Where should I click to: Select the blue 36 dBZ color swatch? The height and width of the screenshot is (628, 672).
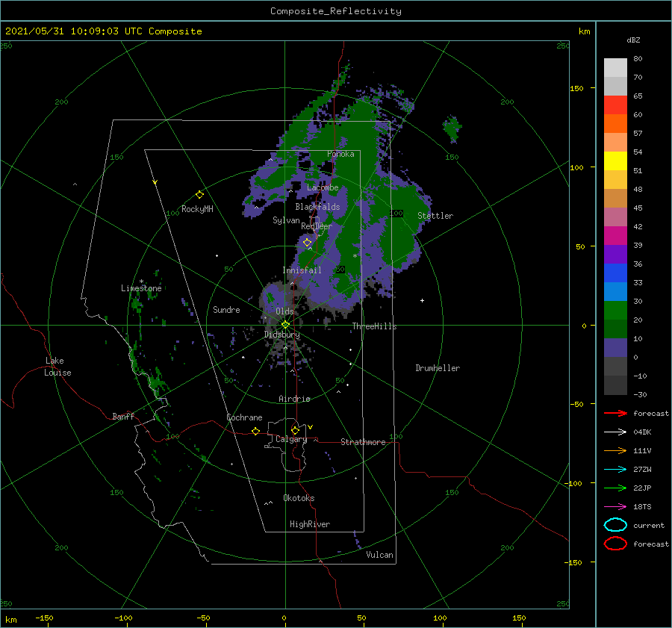[615, 273]
